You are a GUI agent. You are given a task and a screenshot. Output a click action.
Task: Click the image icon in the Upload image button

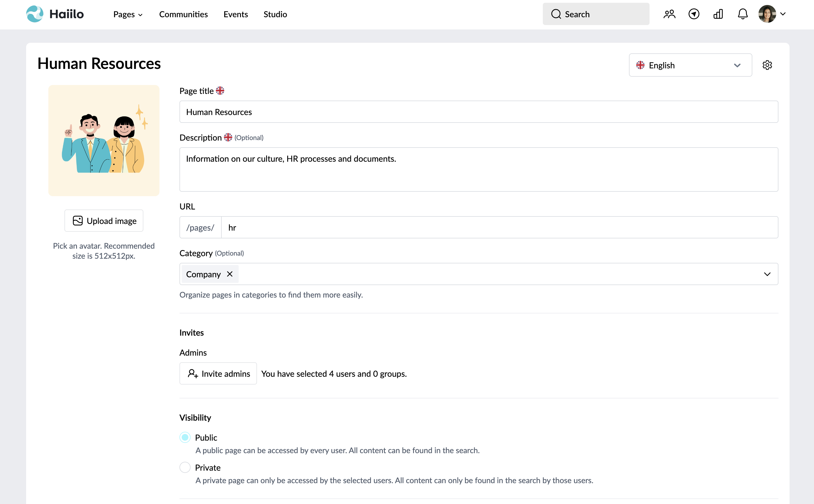tap(78, 221)
